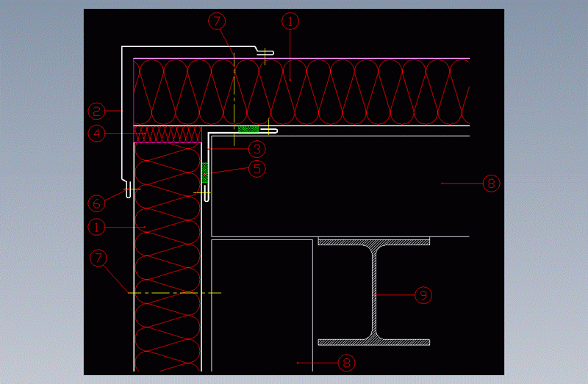Click callout 8 on right side
This screenshot has width=588, height=384.
491,183
